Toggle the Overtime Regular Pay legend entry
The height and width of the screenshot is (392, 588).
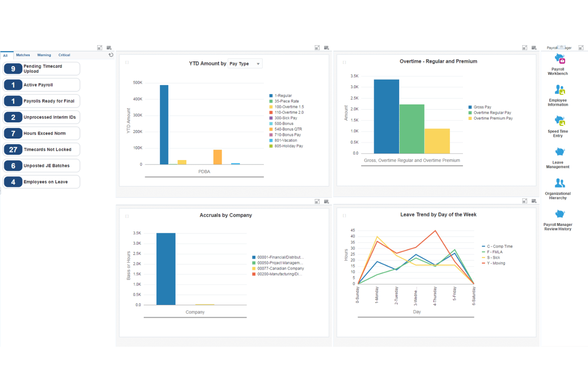click(490, 113)
